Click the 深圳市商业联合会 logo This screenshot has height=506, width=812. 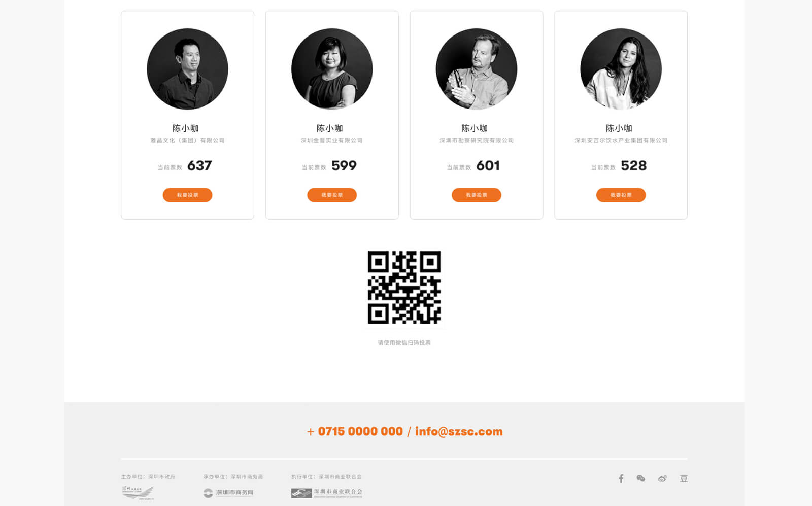(x=327, y=493)
